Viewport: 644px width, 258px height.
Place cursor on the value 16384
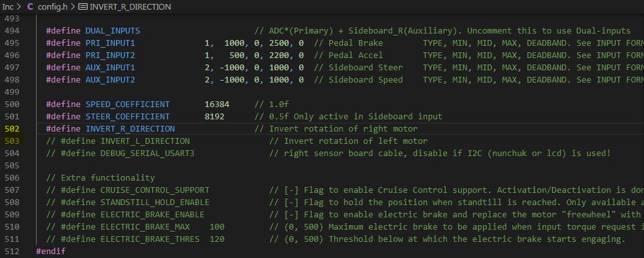(216, 104)
